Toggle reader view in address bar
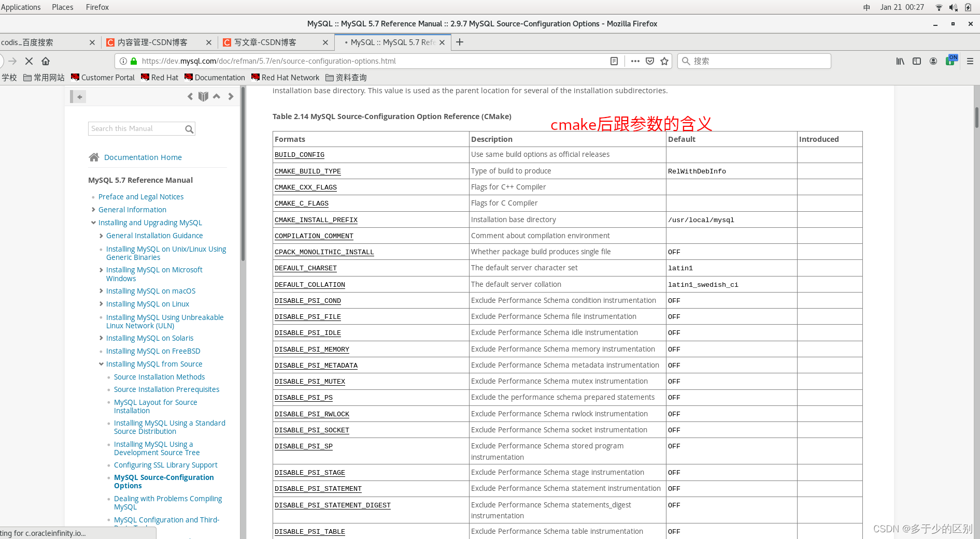Viewport: 980px width, 539px height. point(614,61)
